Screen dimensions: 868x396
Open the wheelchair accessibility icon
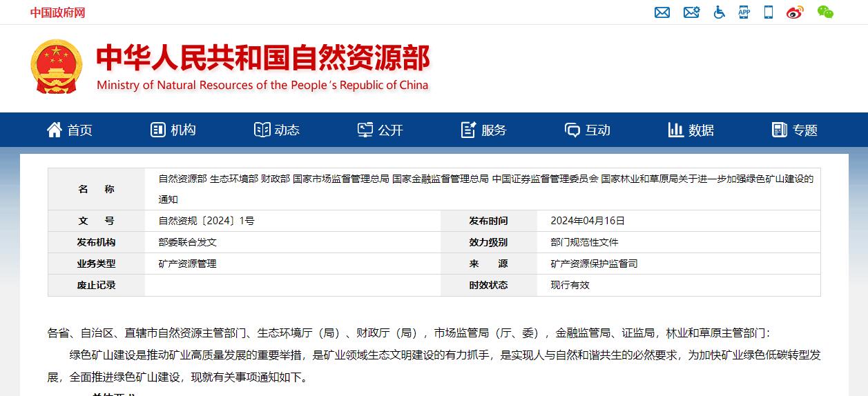(719, 12)
